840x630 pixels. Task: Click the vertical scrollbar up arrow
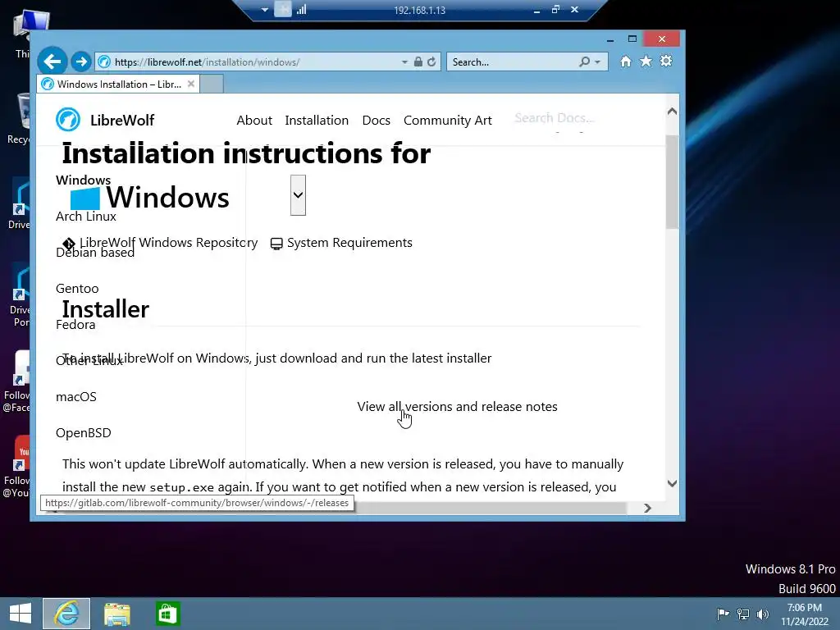click(673, 112)
